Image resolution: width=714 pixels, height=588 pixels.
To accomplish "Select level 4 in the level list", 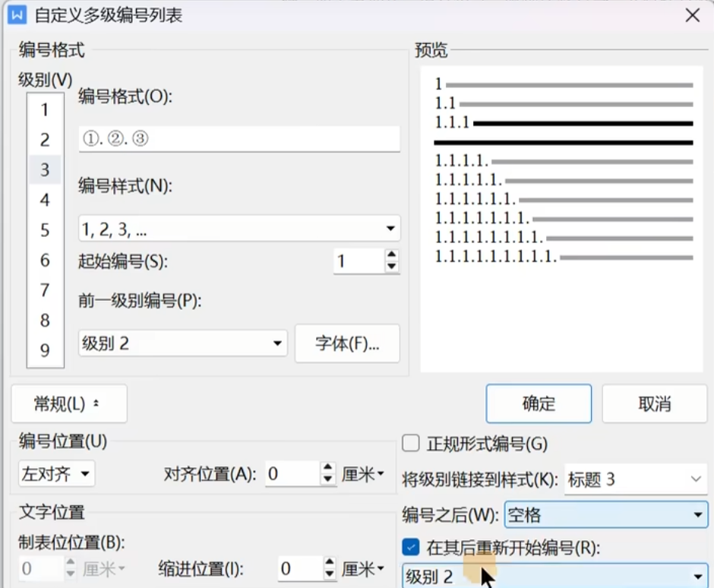I will coord(45,200).
